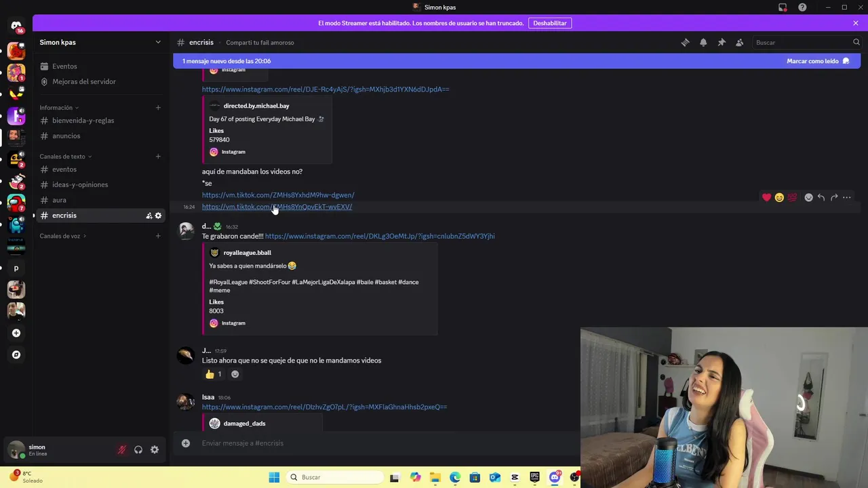Open File Explorer from taskbar

coord(435,477)
